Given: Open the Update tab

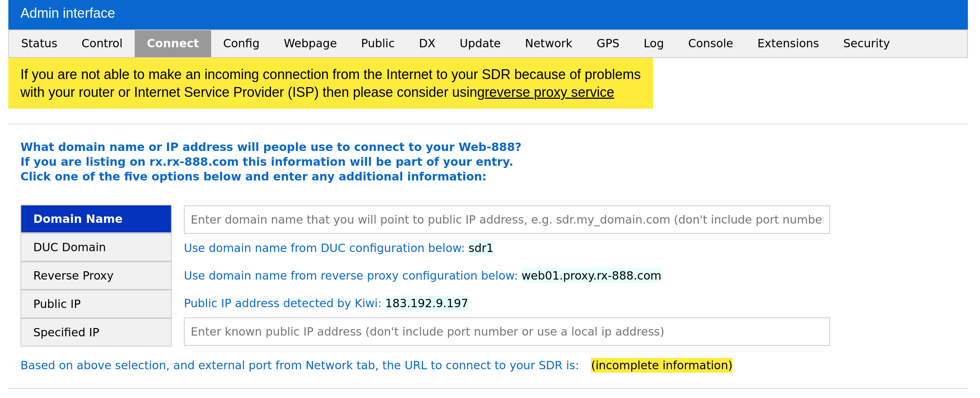Looking at the screenshot, I should tap(480, 44).
